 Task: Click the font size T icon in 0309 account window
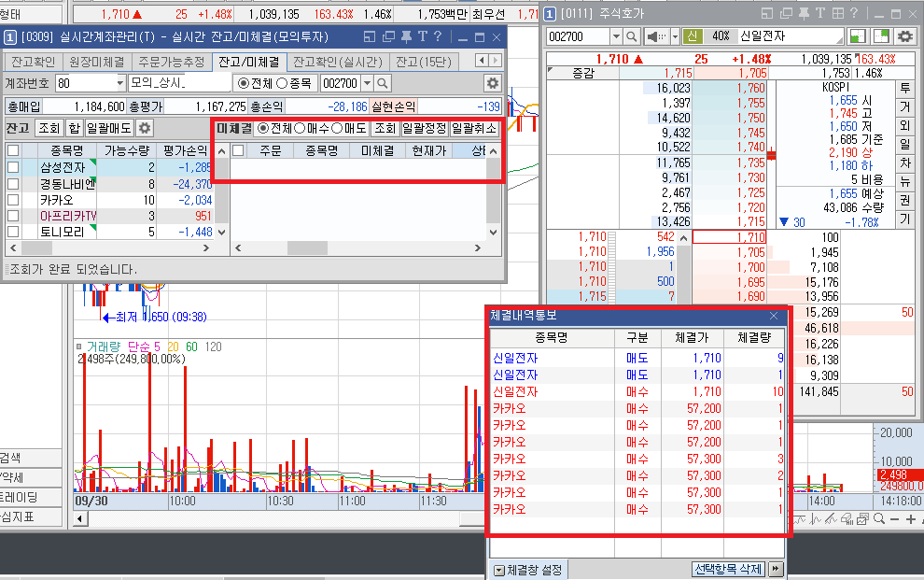pyautogui.click(x=423, y=37)
